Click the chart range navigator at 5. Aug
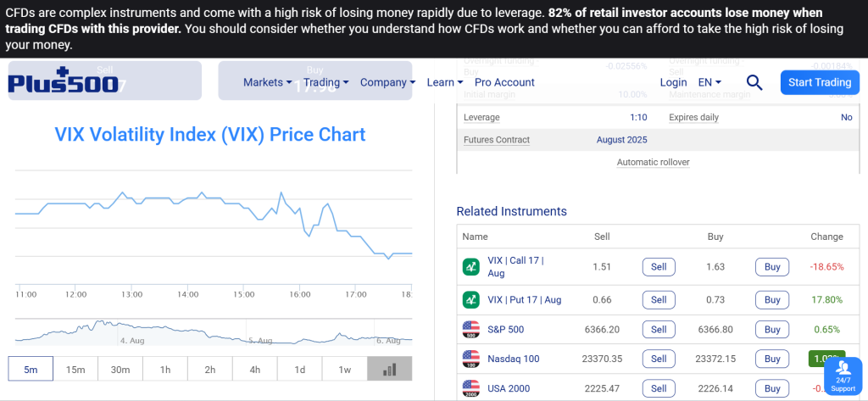The image size is (868, 401). tap(260, 340)
